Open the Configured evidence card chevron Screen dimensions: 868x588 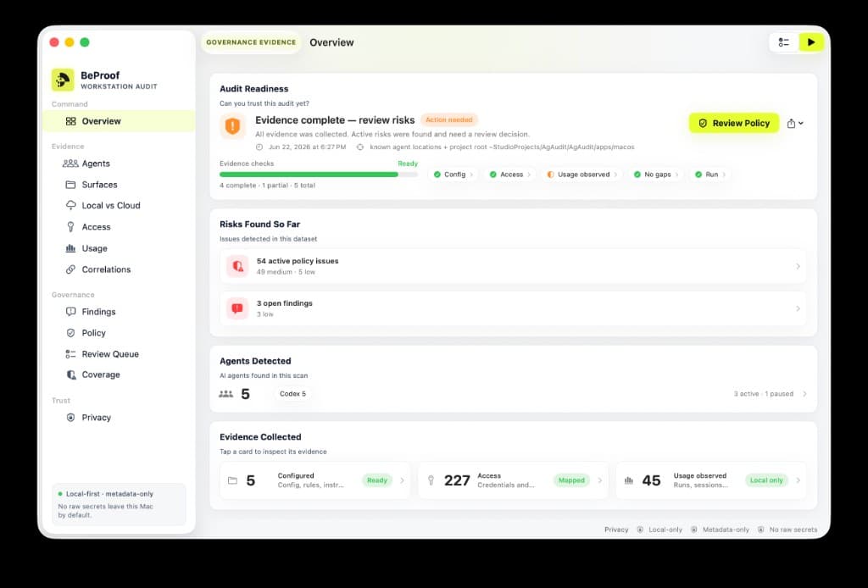[x=402, y=480]
